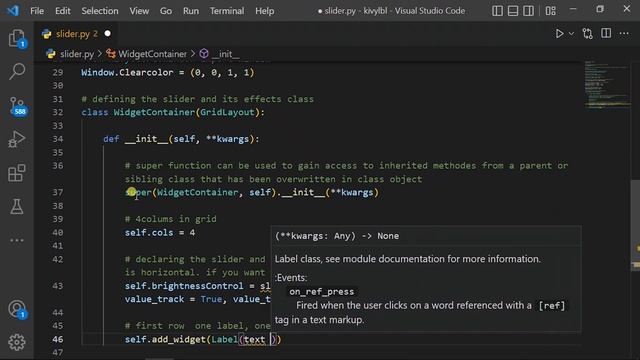Image resolution: width=640 pixels, height=360 pixels.
Task: Click 'on_ref_press' in the hover tooltip
Action: point(322,292)
